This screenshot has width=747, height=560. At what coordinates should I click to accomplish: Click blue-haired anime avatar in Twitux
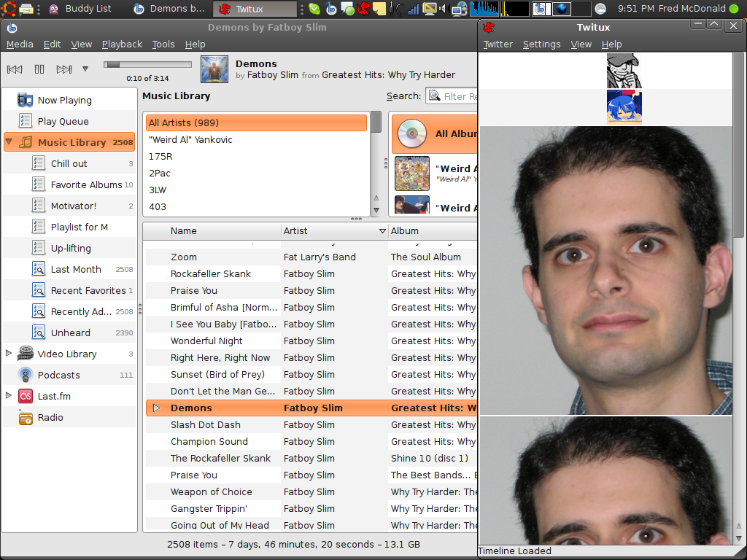624,106
